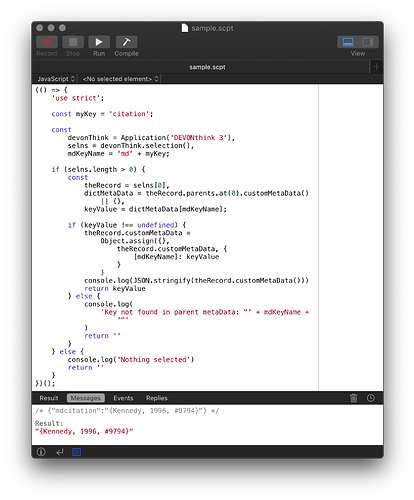The height and width of the screenshot is (500, 414).
Task: Click on the selns = devonThink.selection() line
Action: 131,146
